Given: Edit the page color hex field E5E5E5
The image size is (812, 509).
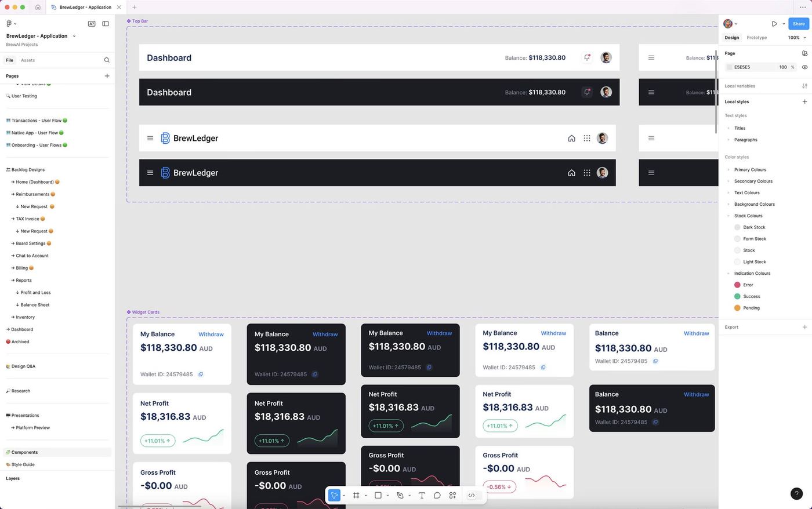Looking at the screenshot, I should point(742,67).
